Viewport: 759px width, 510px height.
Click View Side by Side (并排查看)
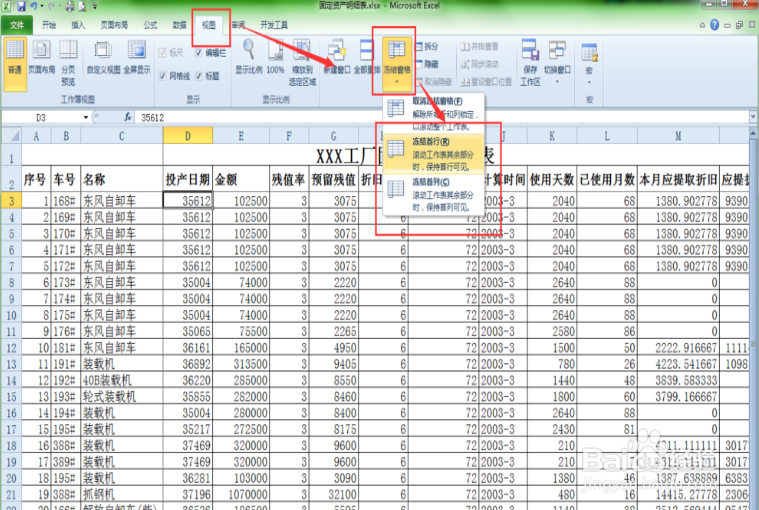pyautogui.click(x=479, y=46)
